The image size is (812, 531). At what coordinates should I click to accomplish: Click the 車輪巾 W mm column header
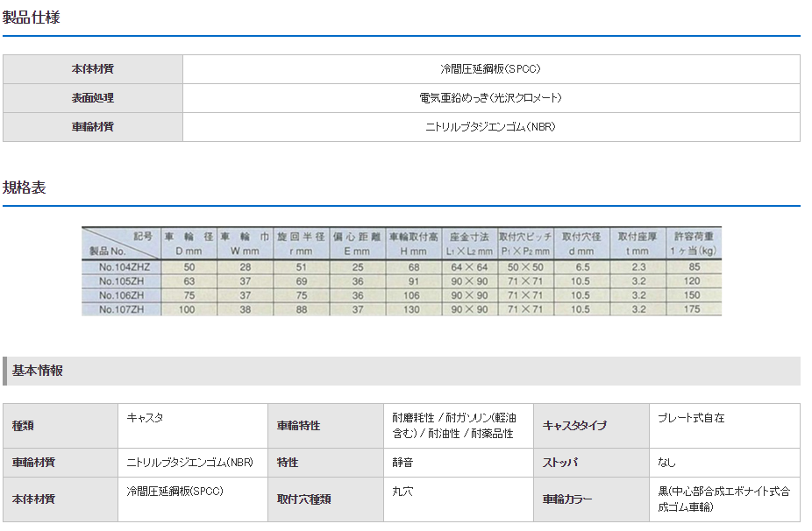[245, 244]
